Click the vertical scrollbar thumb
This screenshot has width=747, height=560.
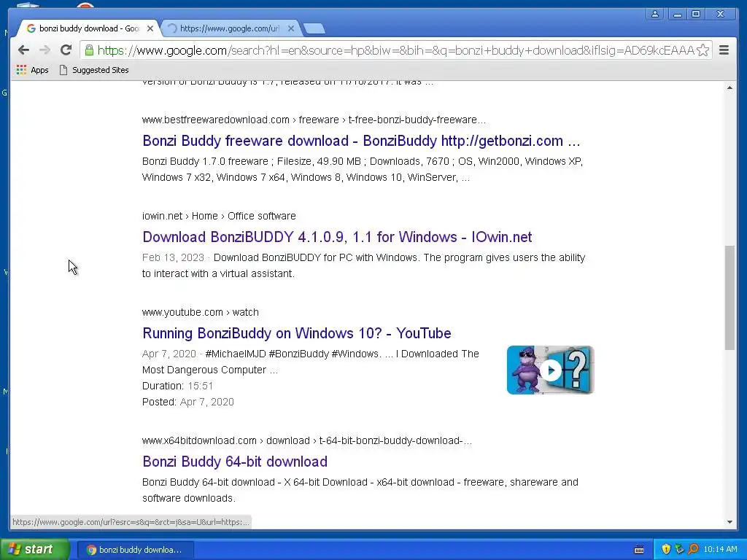click(729, 297)
